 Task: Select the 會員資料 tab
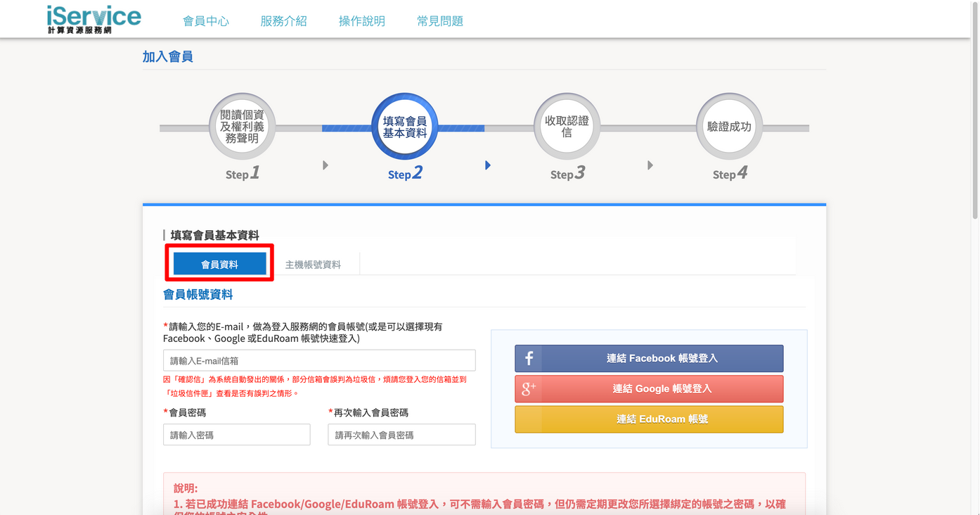(219, 262)
